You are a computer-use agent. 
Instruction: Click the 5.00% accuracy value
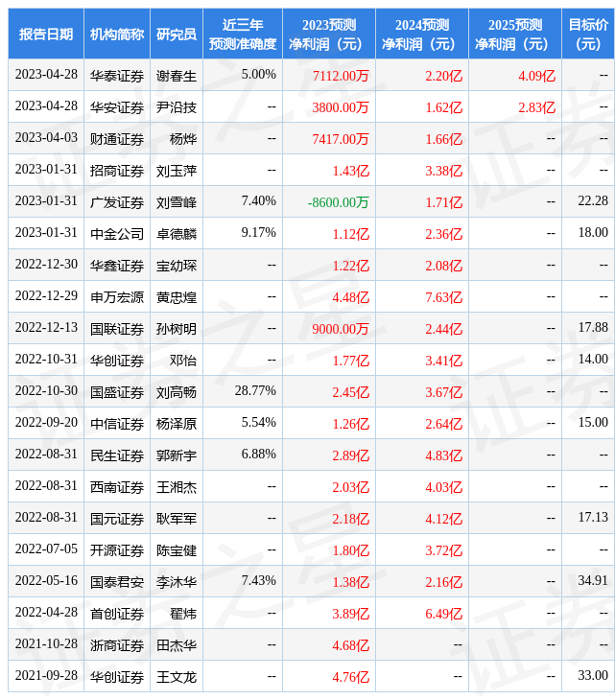pyautogui.click(x=259, y=74)
